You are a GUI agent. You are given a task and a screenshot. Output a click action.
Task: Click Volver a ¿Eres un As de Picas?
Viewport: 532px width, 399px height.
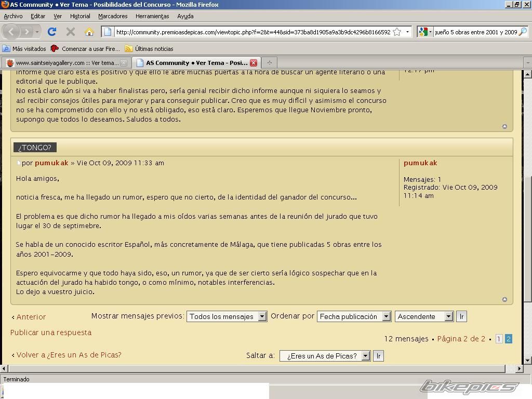click(x=66, y=355)
